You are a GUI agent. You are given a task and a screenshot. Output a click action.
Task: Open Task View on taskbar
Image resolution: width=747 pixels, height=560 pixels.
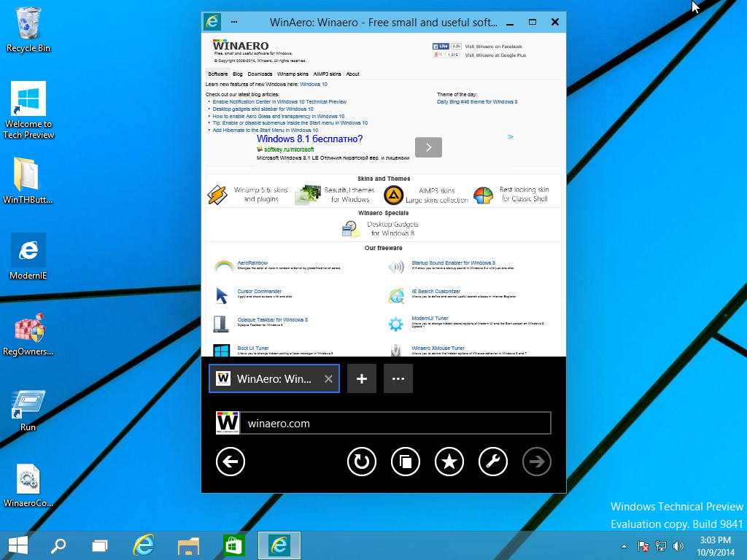pyautogui.click(x=99, y=545)
